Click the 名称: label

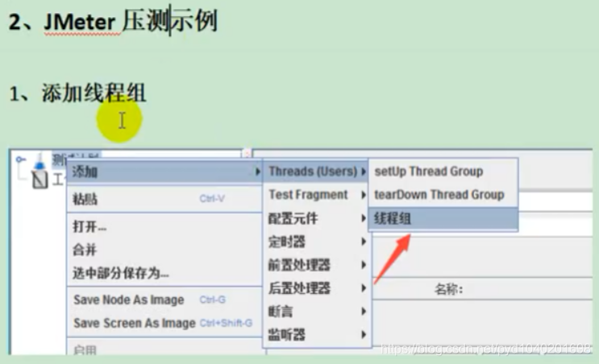448,290
